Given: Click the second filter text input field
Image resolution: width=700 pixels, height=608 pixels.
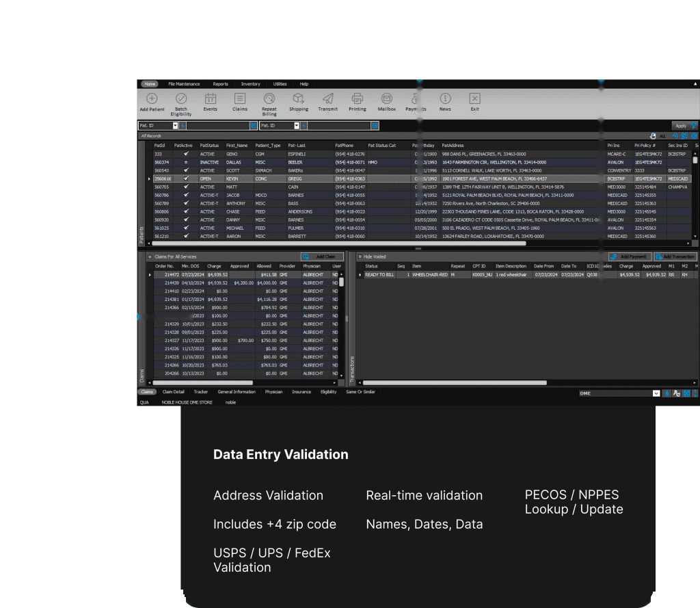Looking at the screenshot, I should coord(339,126).
